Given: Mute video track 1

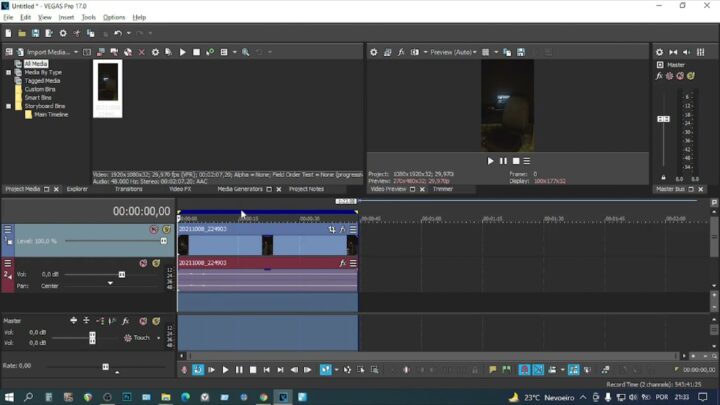Looking at the screenshot, I should [153, 230].
